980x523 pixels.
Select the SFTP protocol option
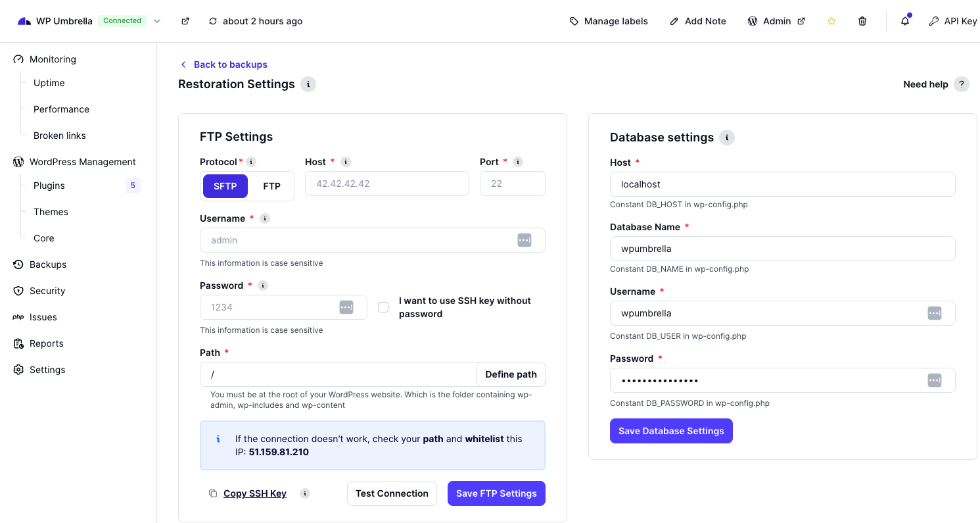click(225, 186)
